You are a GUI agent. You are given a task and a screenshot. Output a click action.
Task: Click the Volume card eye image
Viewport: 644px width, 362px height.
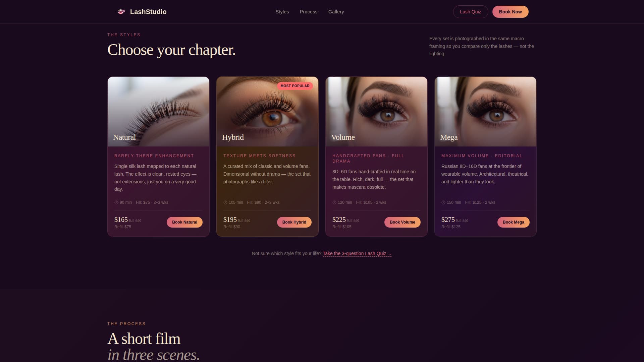pos(376,107)
